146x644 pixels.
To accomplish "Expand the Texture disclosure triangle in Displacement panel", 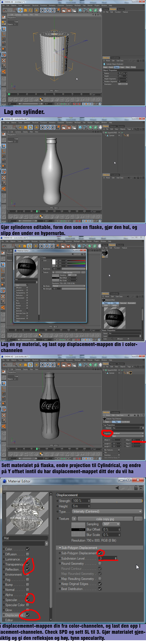I will 58,519.
